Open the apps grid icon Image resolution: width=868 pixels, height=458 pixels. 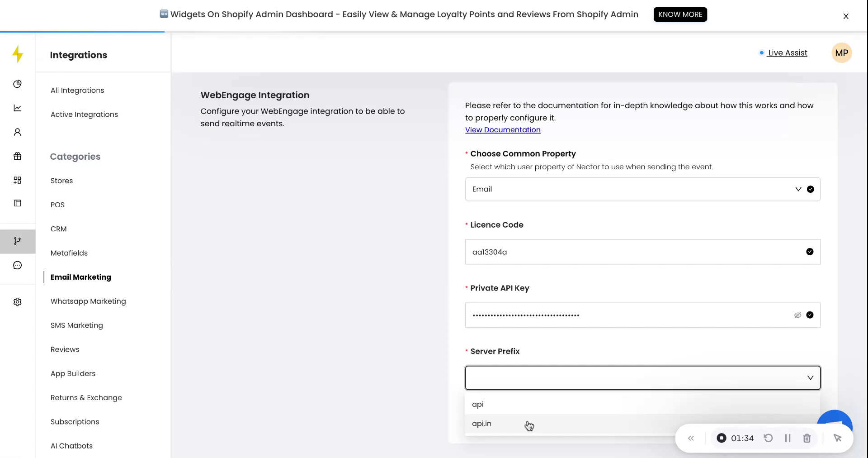17,180
